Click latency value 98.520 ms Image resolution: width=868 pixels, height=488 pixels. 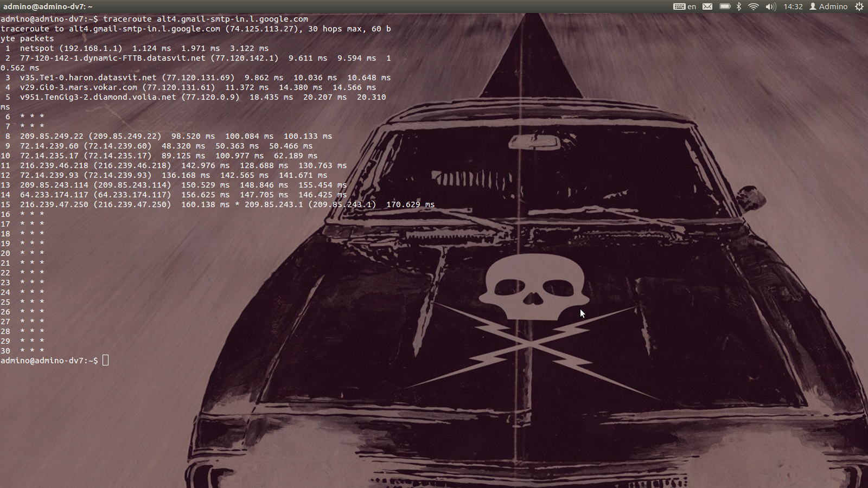pyautogui.click(x=193, y=136)
